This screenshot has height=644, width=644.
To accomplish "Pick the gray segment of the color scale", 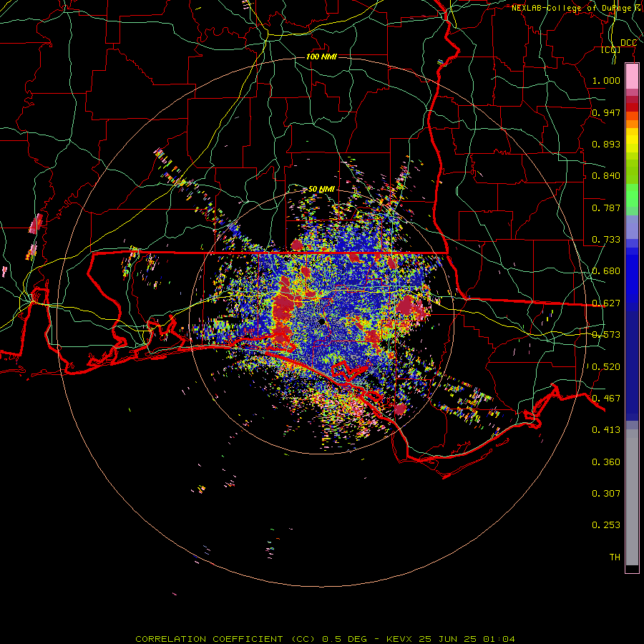I will tap(632, 497).
